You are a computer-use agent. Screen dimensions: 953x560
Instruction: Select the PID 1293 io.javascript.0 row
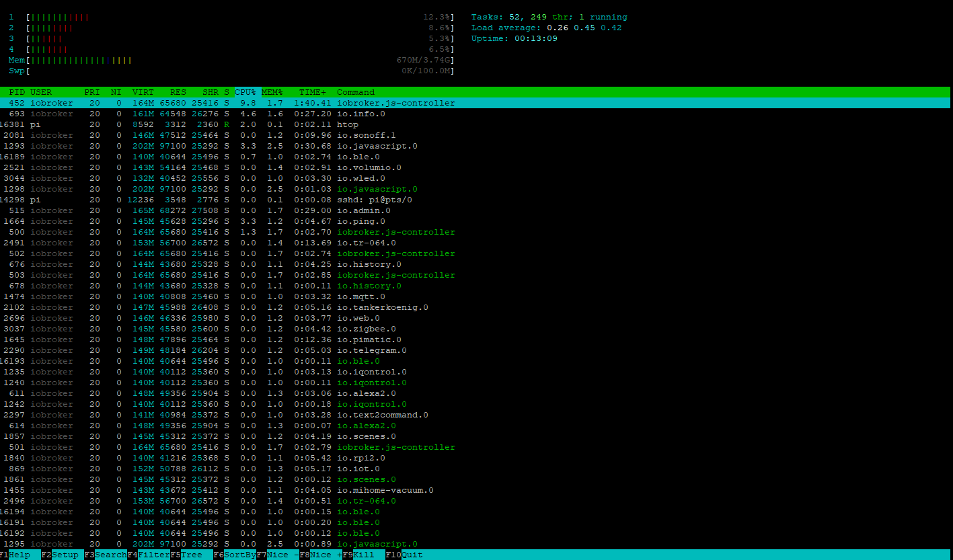click(x=475, y=146)
